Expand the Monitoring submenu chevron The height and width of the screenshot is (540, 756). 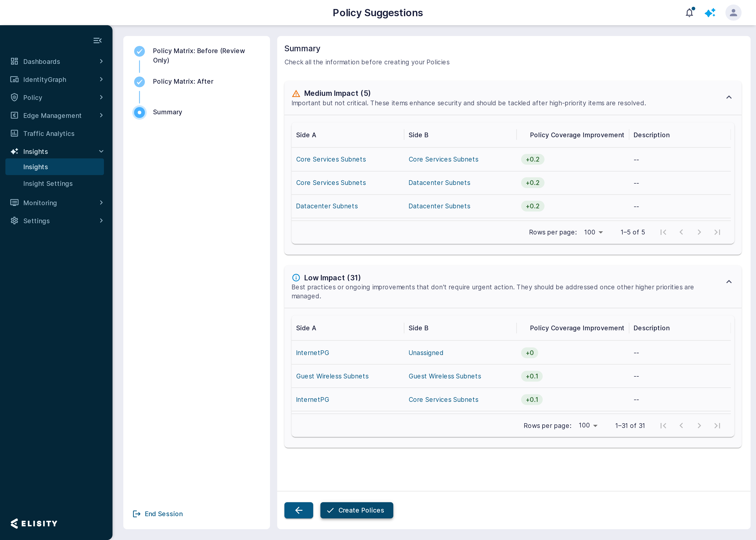(101, 202)
